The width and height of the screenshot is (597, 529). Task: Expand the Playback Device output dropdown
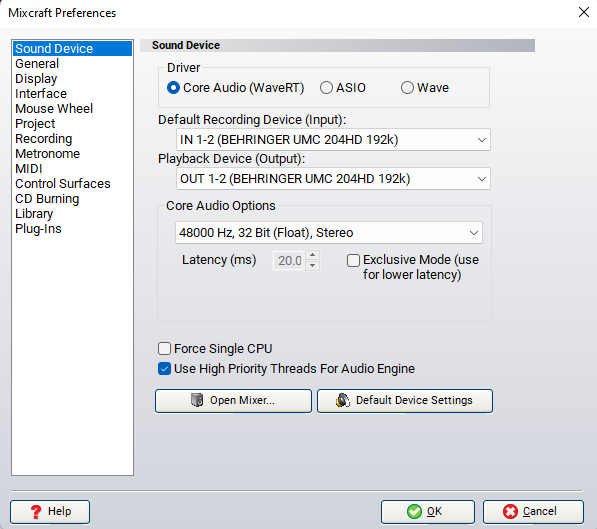point(333,179)
